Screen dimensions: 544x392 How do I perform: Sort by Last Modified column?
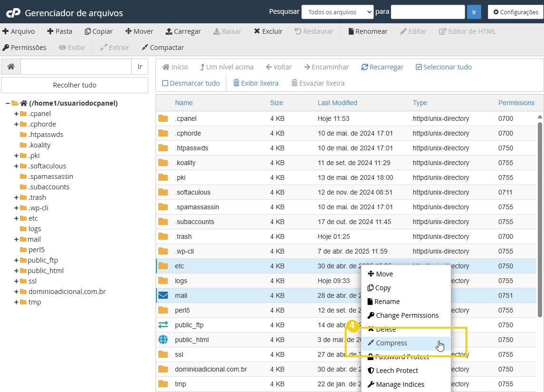pyautogui.click(x=337, y=103)
